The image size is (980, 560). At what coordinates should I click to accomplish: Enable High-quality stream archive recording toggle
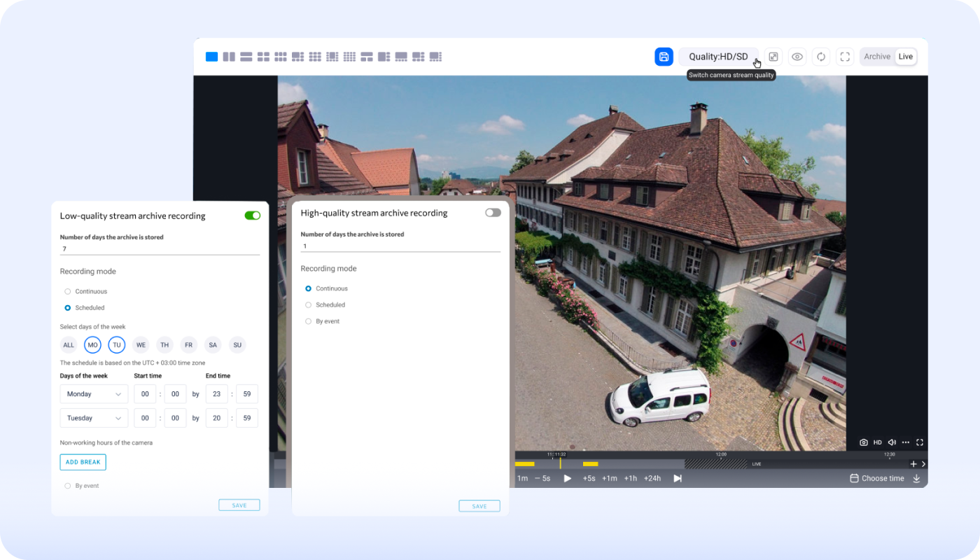point(493,213)
